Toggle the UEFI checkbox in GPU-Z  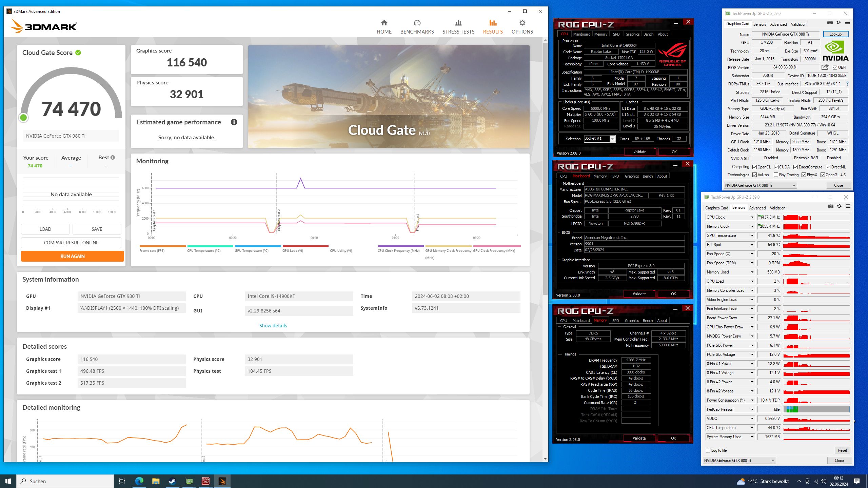coord(835,67)
